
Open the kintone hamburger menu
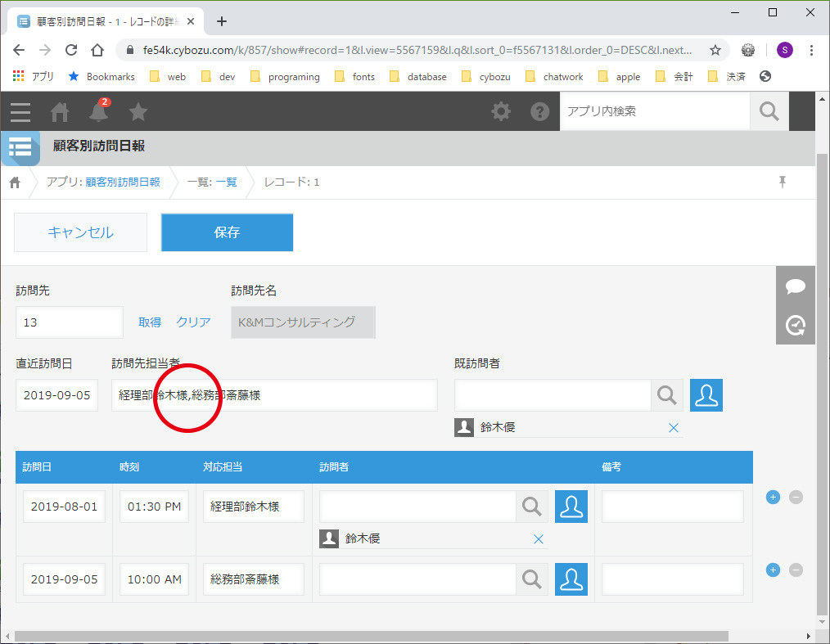click(x=20, y=111)
